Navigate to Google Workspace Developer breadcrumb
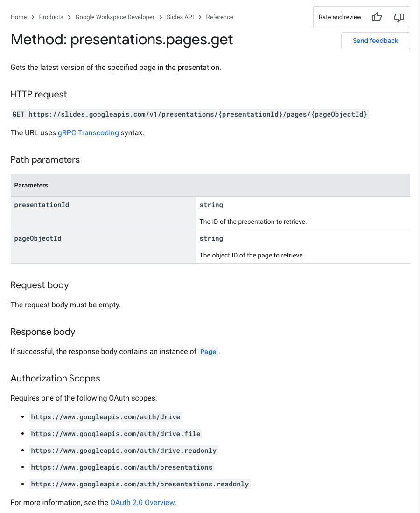This screenshot has width=420, height=513. (115, 17)
